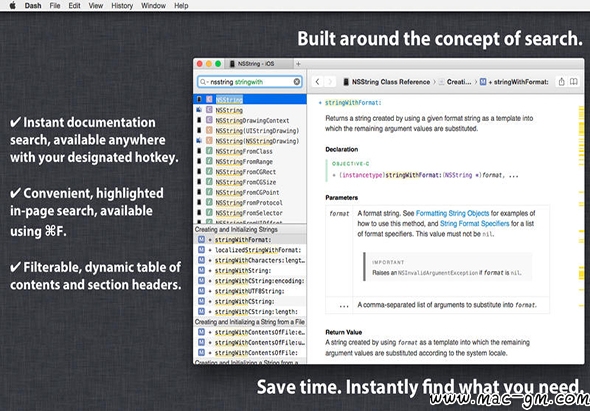Viewport: 590px width, 411px height.
Task: Click the Bookmarks book icon
Action: coord(573,82)
